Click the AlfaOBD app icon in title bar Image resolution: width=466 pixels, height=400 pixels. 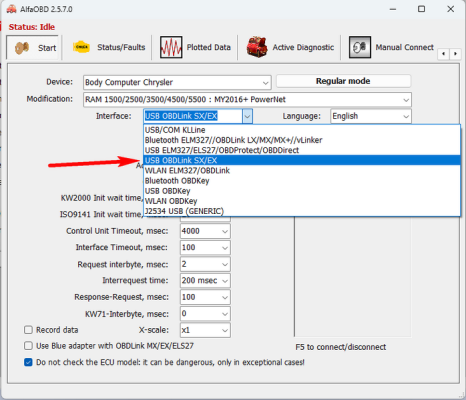tap(11, 9)
